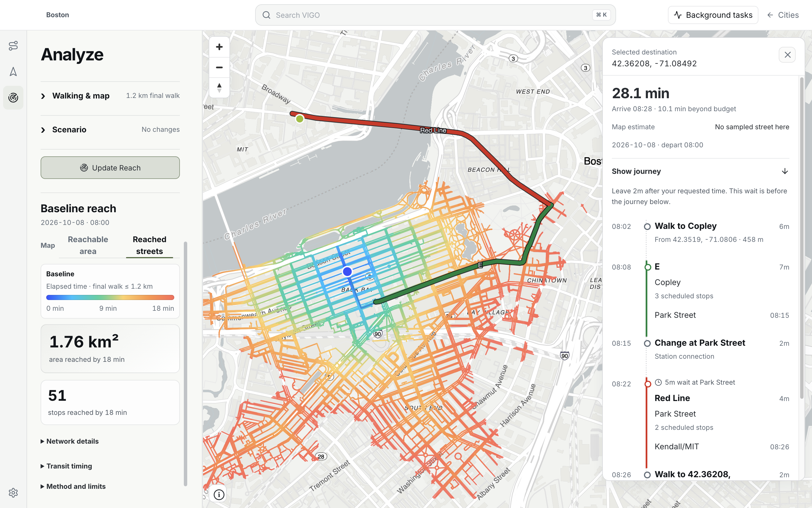Viewport: 812px width, 508px height.
Task: Click the back arrow beside Cities
Action: pos(770,15)
